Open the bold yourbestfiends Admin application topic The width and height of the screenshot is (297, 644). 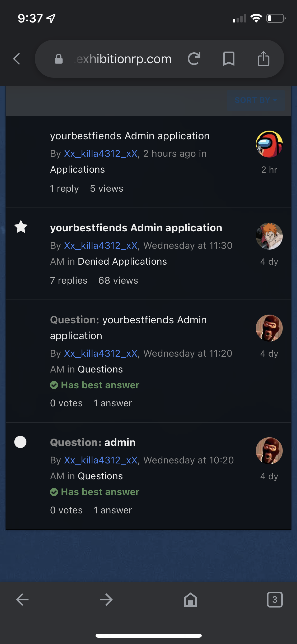[136, 228]
